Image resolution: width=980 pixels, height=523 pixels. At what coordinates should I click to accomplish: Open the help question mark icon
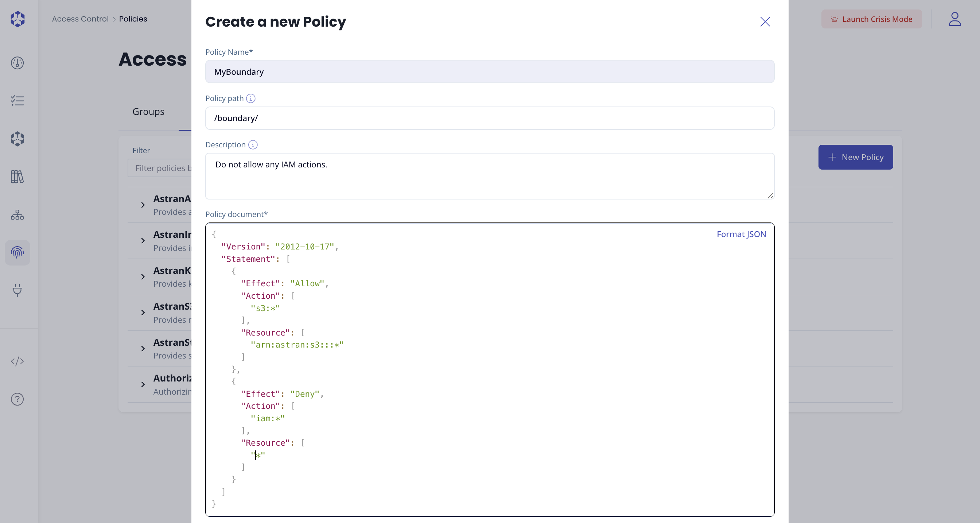pos(17,399)
